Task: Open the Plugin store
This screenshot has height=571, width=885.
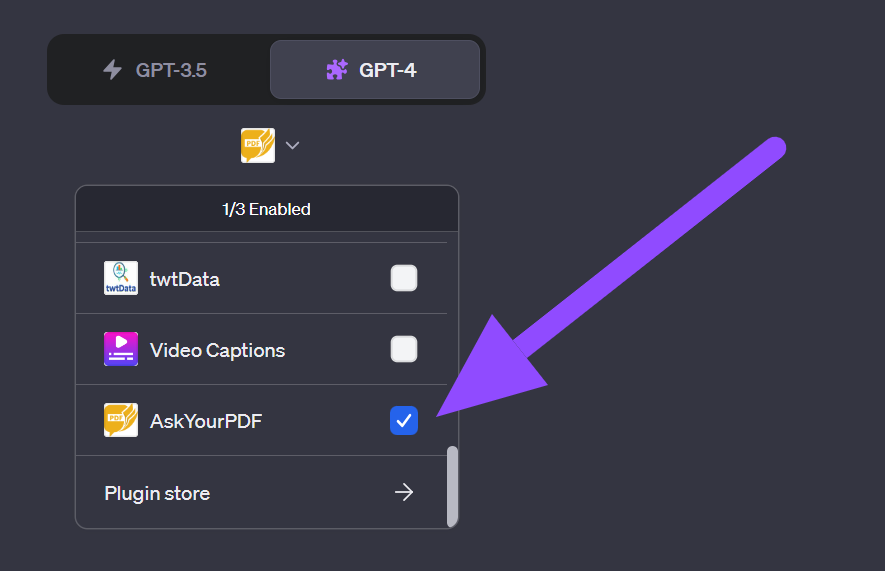Action: [x=158, y=493]
